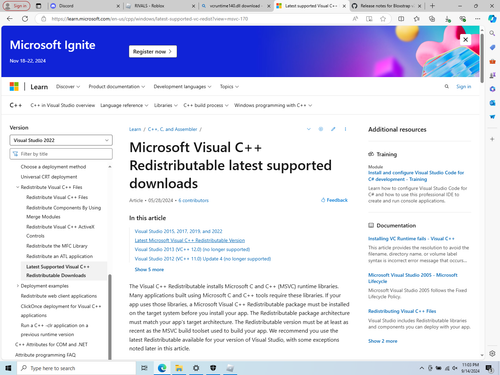Open the tab actions menu
The width and height of the screenshot is (500, 375).
39,6
